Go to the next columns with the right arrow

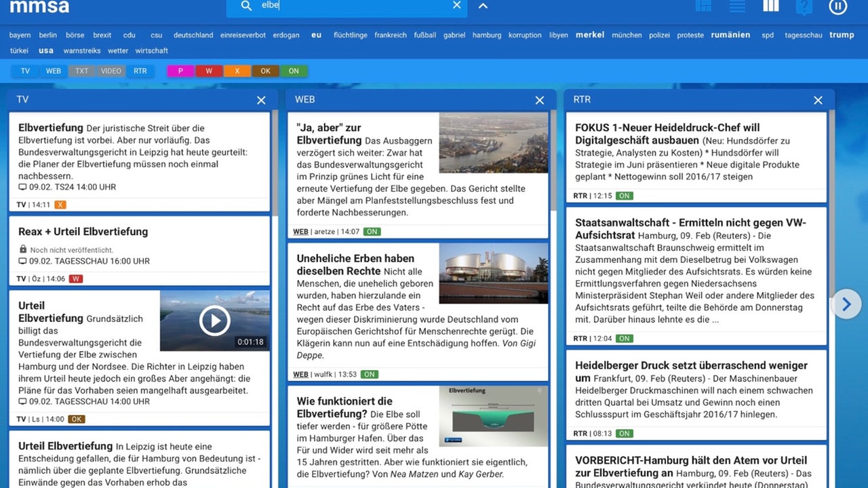point(846,304)
